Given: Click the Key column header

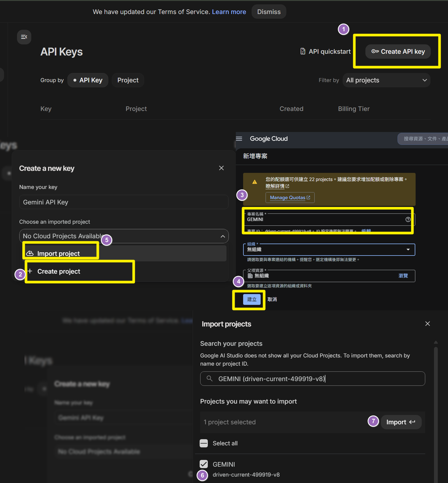Looking at the screenshot, I should (x=46, y=109).
